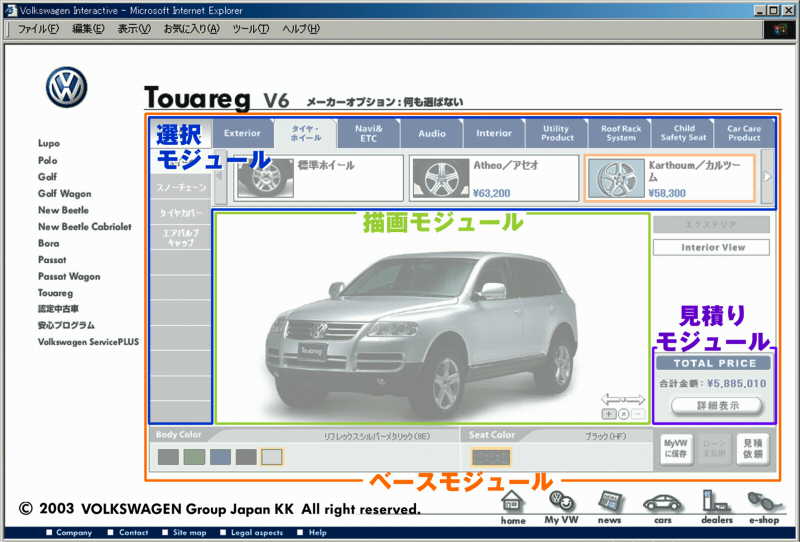Open the 編集(E) menu
The height and width of the screenshot is (542, 800).
pos(88,29)
